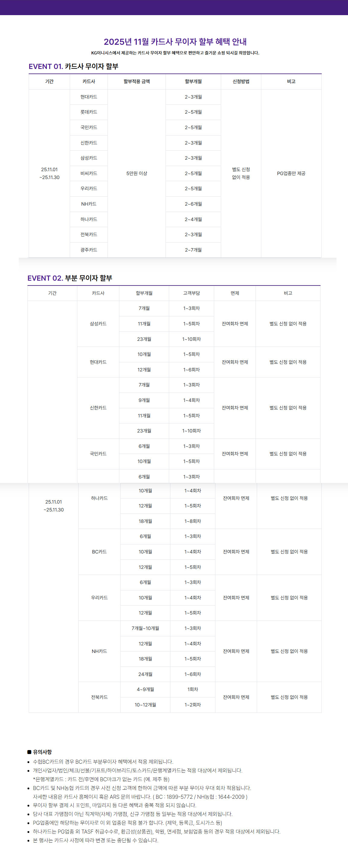Click the 7개월~10개월 cell
The height and width of the screenshot is (868, 348).
tap(145, 628)
